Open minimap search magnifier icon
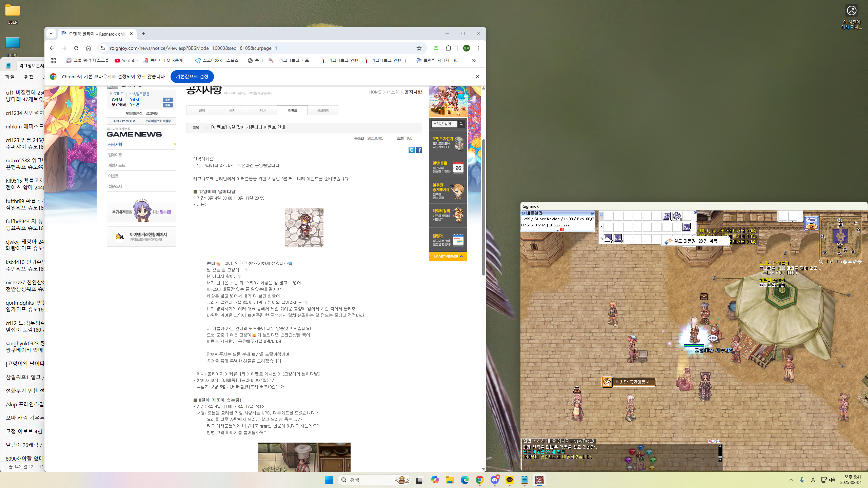Screen dimensions: 868x488 (x=821, y=262)
